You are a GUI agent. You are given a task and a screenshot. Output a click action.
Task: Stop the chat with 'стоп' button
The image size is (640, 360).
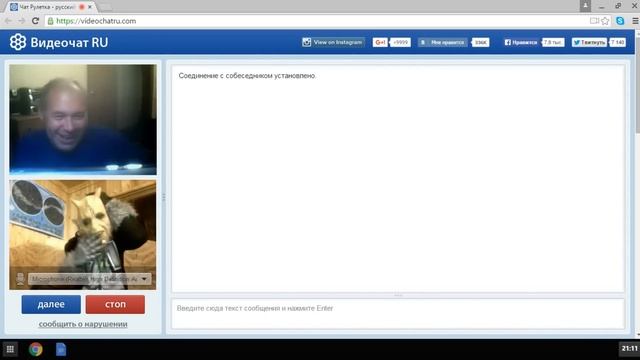(x=115, y=304)
